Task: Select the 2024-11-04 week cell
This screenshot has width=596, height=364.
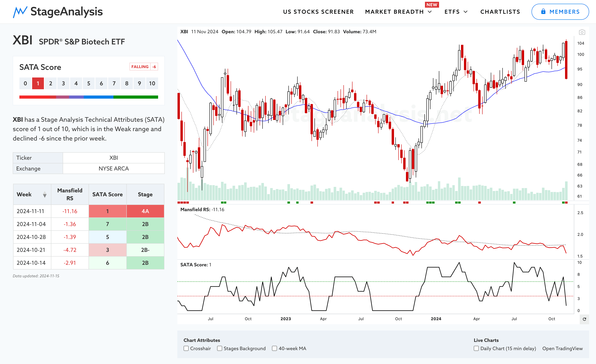Action: (x=32, y=224)
